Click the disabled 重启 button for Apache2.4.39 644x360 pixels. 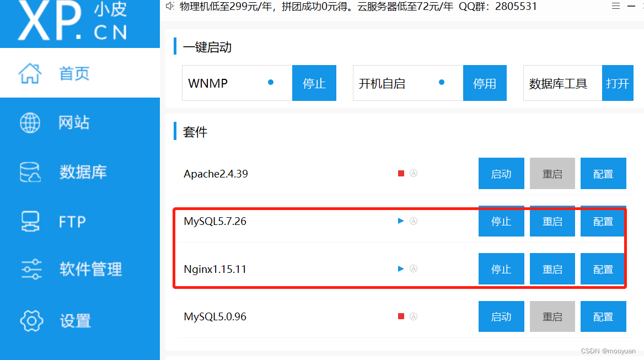click(552, 174)
